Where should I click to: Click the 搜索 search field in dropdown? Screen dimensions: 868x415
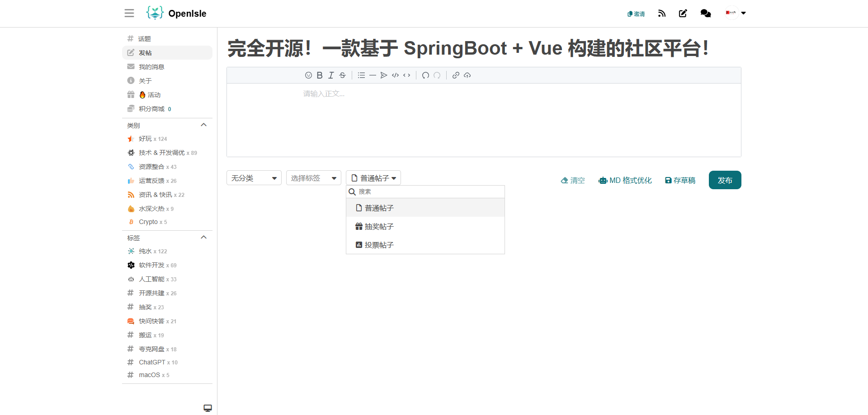point(429,192)
